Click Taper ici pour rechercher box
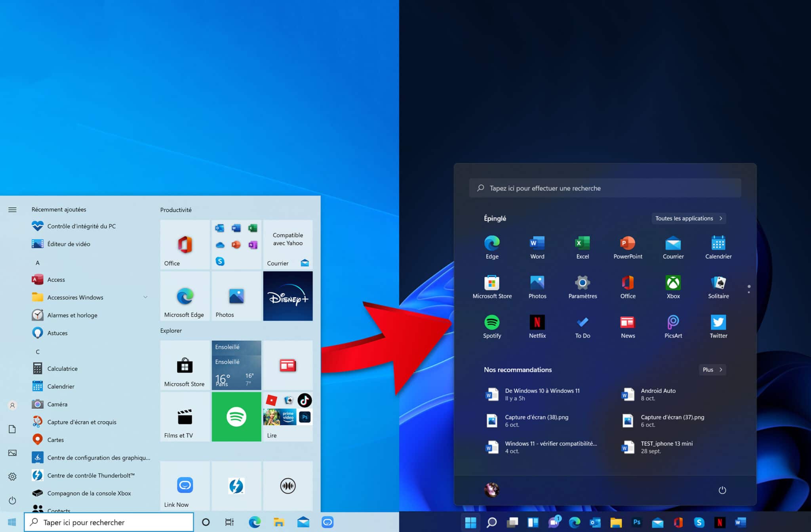The image size is (811, 532). pyautogui.click(x=109, y=522)
